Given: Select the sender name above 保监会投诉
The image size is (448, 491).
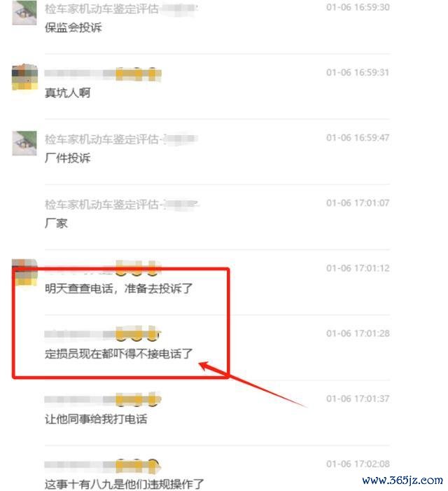Looking at the screenshot, I should coord(121,9).
